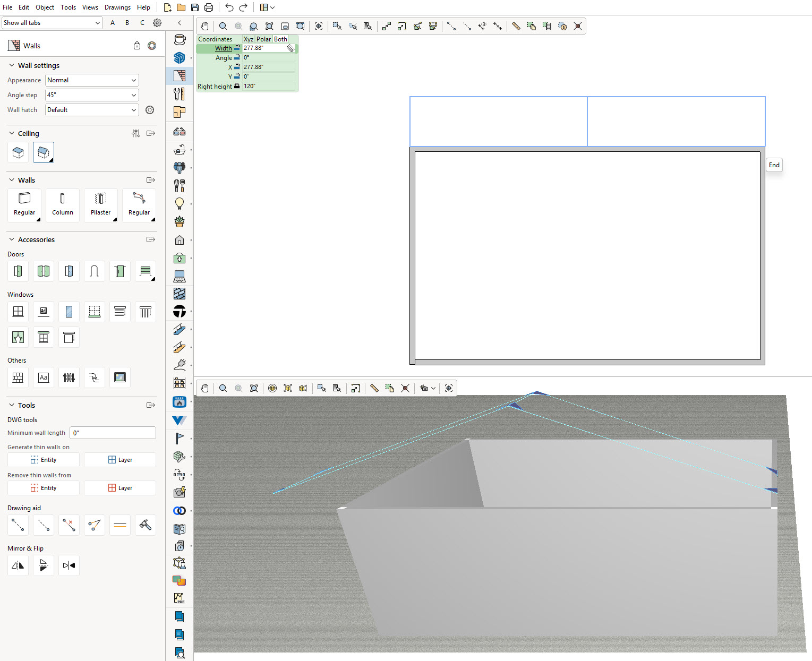Switch to the Both coordinates tab

coord(280,39)
